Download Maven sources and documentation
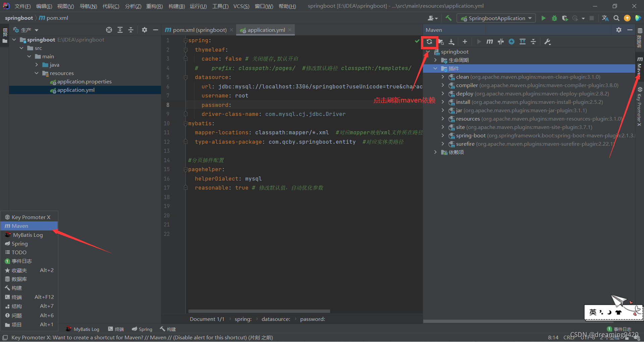Screen dimensions: 644x342 coord(451,42)
